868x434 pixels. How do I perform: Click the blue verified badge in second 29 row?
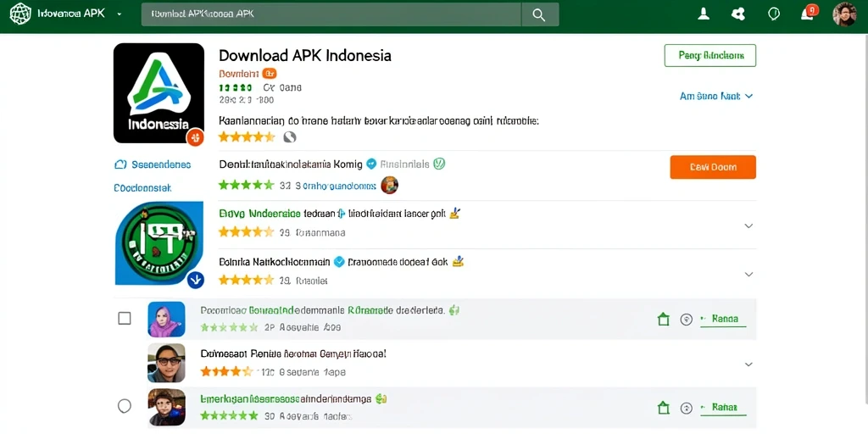(340, 261)
